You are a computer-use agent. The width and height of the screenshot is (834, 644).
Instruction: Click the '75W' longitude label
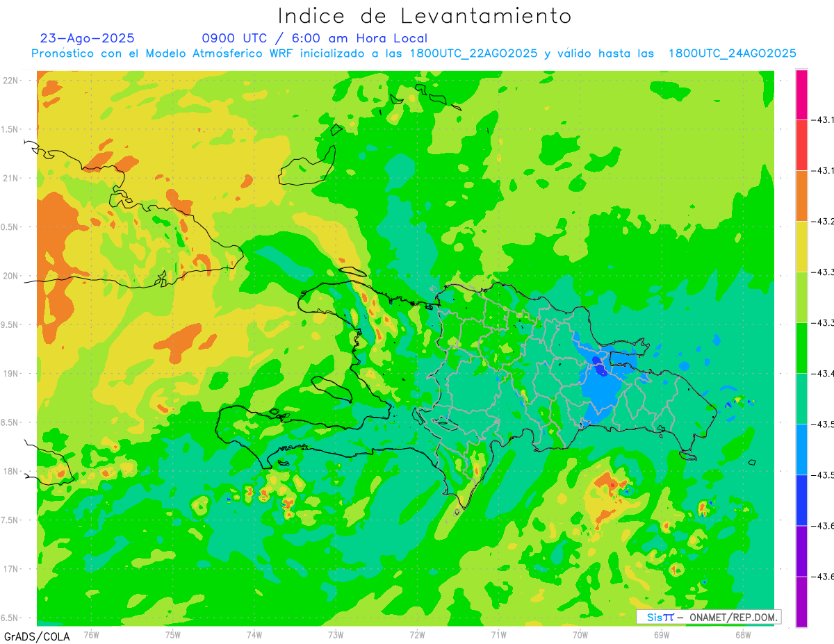tap(173, 634)
